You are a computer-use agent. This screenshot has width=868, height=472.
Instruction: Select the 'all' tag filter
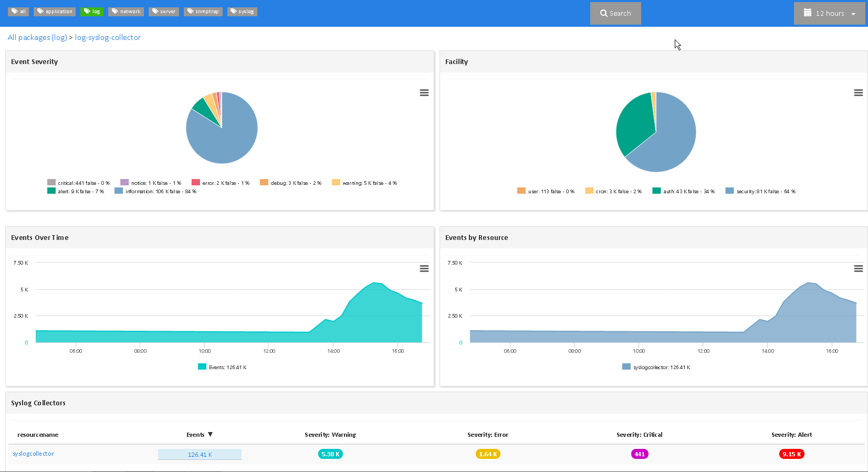click(x=18, y=12)
